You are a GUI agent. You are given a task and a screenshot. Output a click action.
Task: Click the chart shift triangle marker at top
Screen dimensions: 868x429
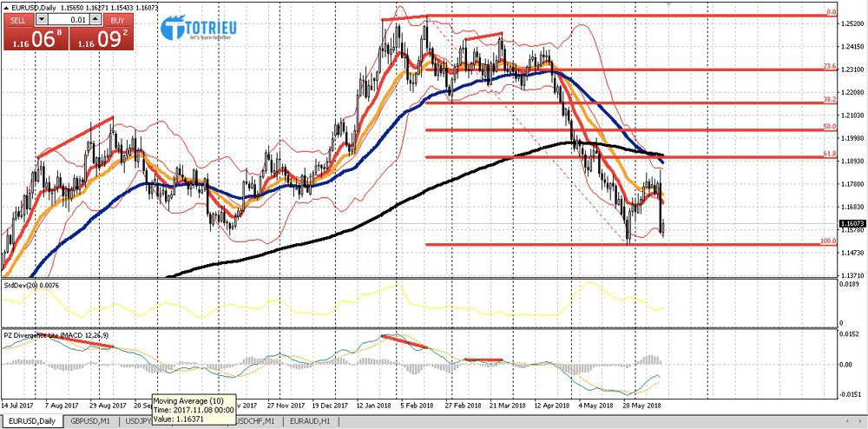(x=668, y=4)
